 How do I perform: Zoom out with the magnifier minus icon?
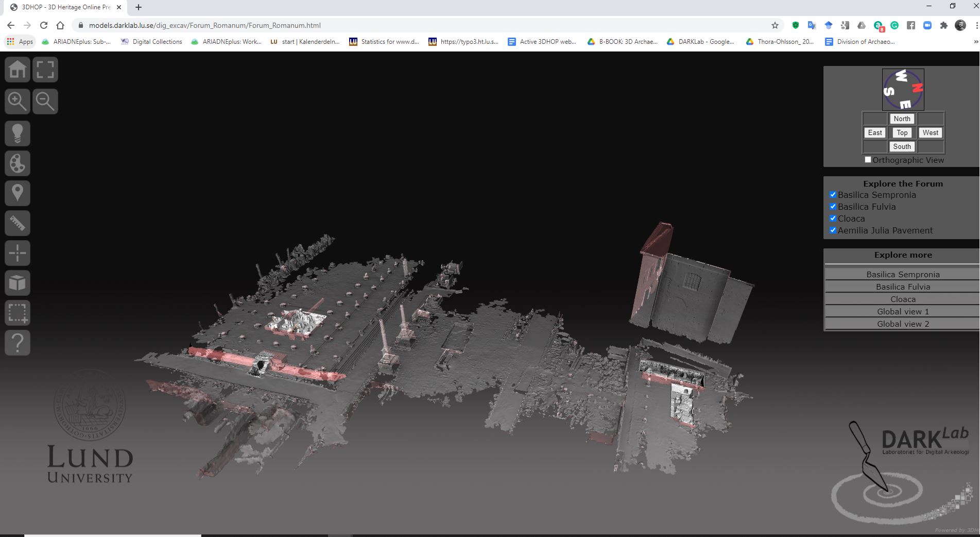(x=45, y=101)
